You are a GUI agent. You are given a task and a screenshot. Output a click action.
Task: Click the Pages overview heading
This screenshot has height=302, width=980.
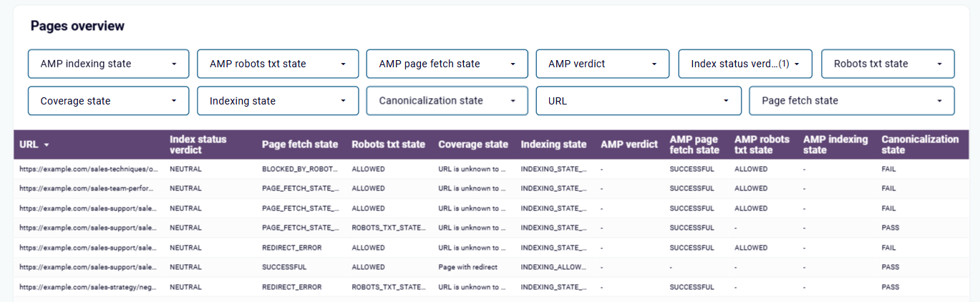click(x=77, y=26)
